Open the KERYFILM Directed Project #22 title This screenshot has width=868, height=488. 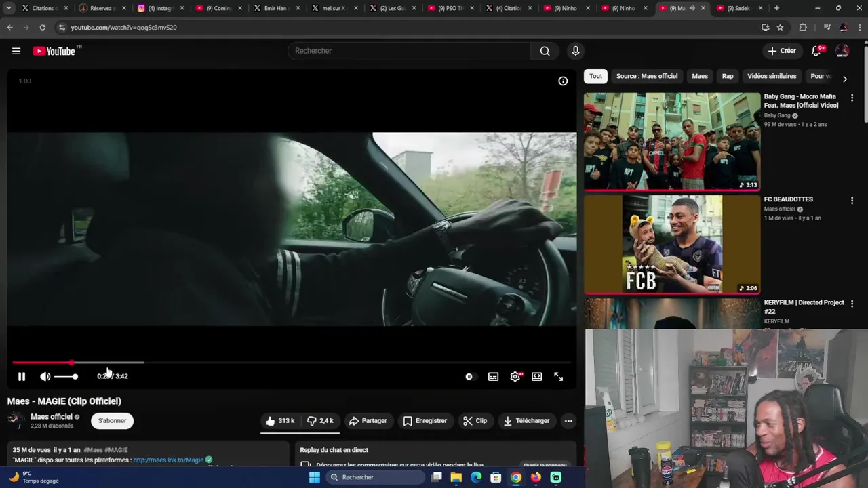804,307
